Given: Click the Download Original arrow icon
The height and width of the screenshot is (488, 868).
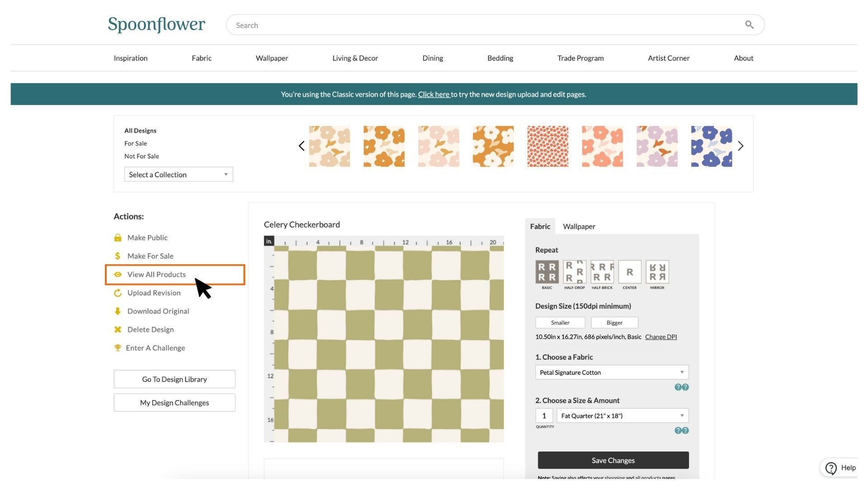Looking at the screenshot, I should (x=118, y=311).
